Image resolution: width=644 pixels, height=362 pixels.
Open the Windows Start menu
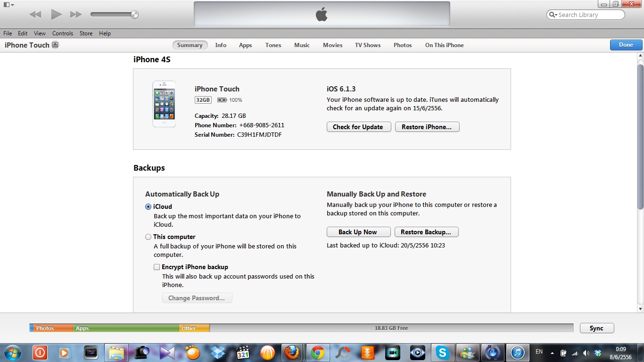pyautogui.click(x=12, y=353)
